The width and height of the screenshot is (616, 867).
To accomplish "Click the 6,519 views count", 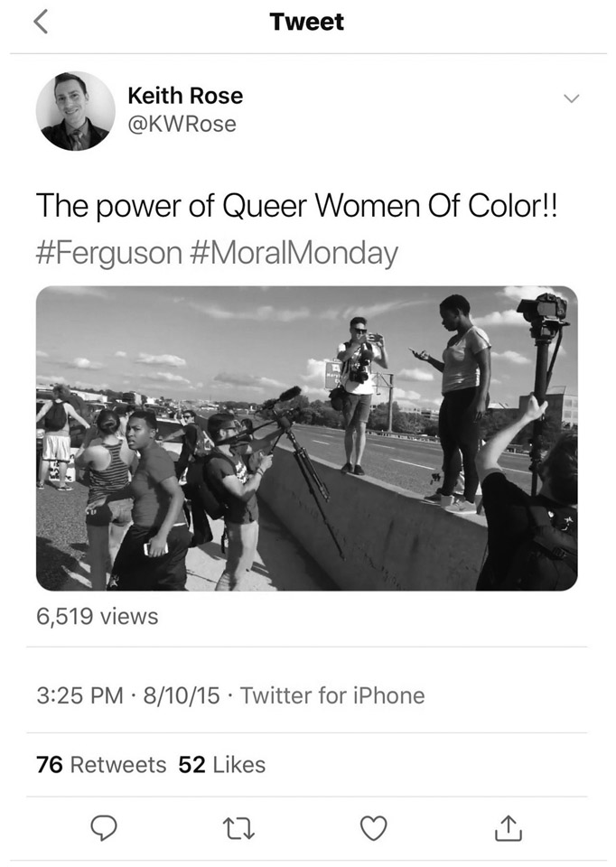I will [97, 617].
